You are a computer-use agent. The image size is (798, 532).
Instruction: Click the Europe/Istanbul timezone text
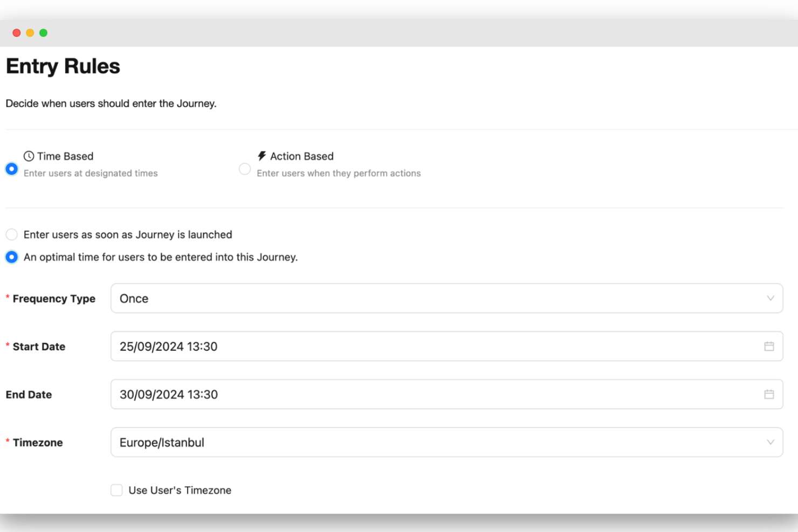pos(162,442)
